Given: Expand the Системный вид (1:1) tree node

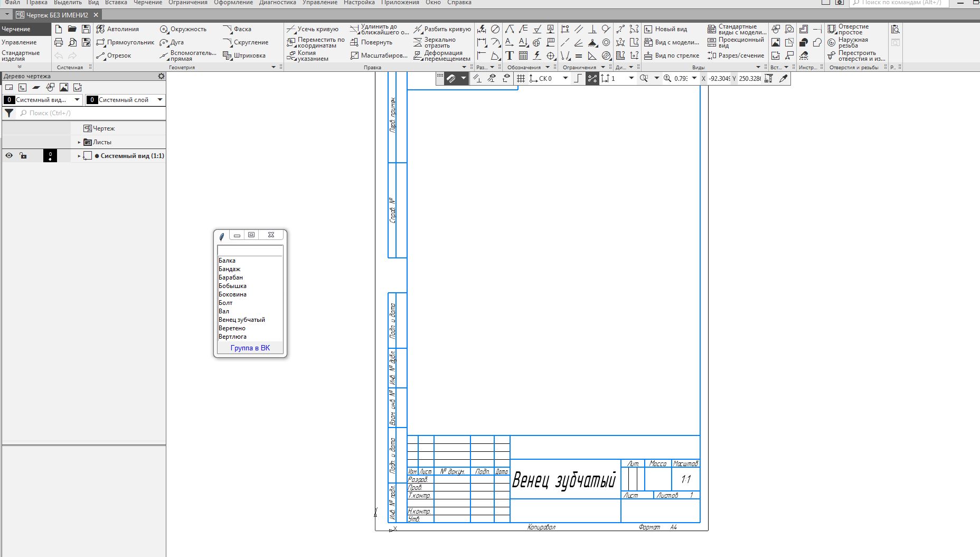Looking at the screenshot, I should click(x=79, y=156).
